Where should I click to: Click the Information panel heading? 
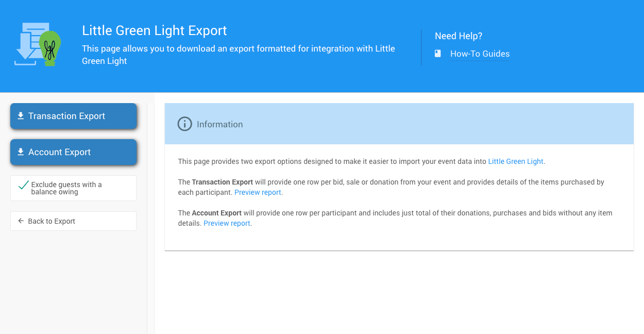point(219,124)
